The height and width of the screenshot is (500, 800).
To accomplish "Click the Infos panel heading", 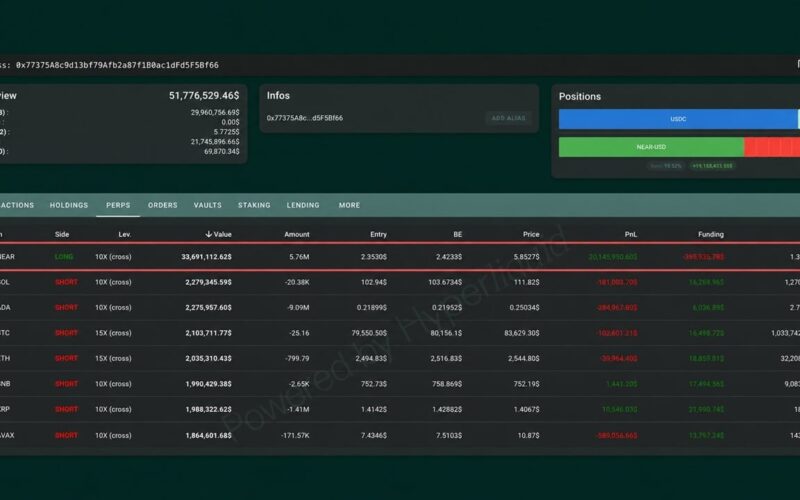I will (x=278, y=95).
